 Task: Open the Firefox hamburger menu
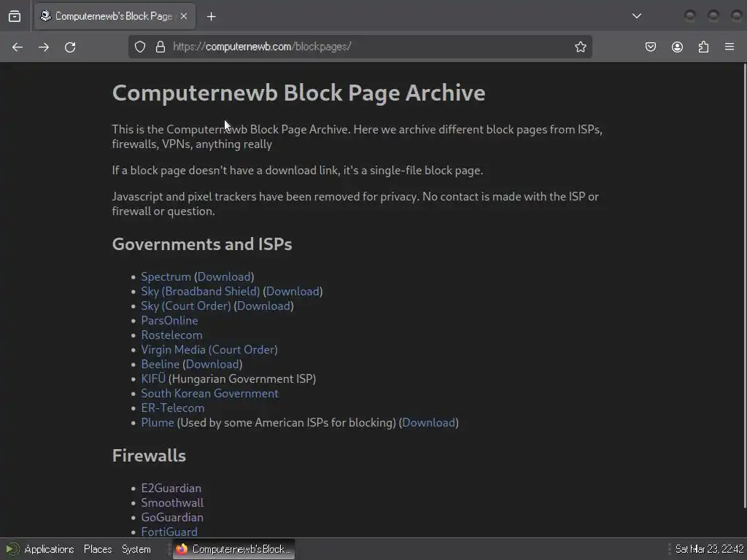729,47
